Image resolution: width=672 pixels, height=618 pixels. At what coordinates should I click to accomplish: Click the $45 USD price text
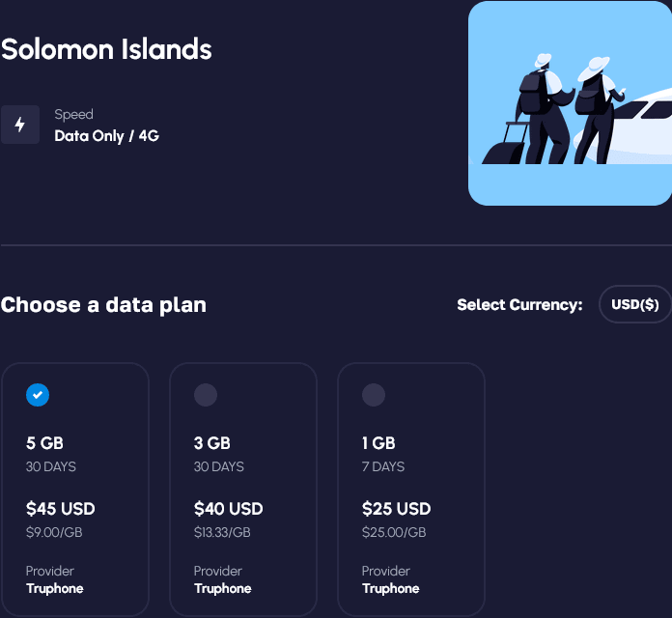[x=61, y=509]
